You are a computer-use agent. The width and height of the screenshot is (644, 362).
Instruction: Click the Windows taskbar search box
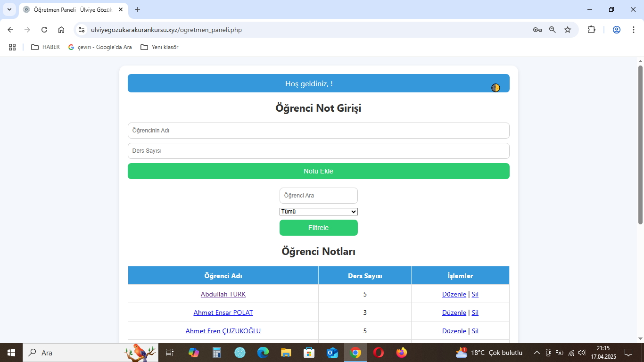91,353
